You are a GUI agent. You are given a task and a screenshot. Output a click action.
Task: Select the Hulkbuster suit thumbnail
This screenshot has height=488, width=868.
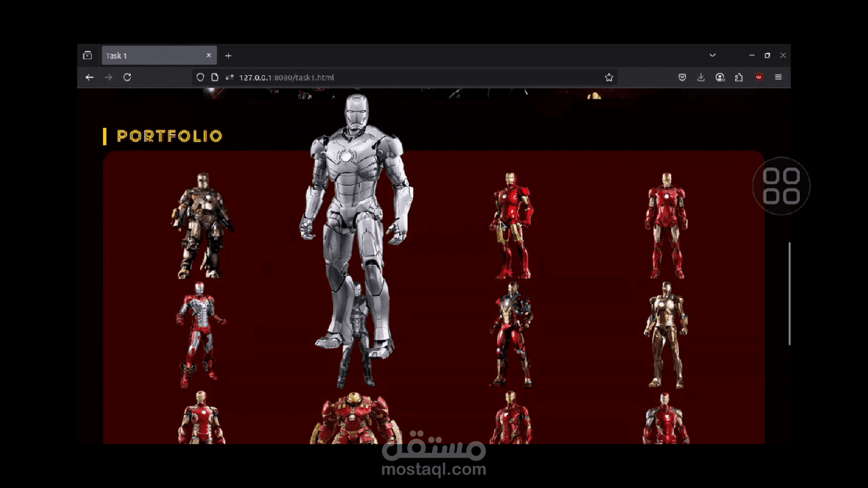[x=356, y=417]
